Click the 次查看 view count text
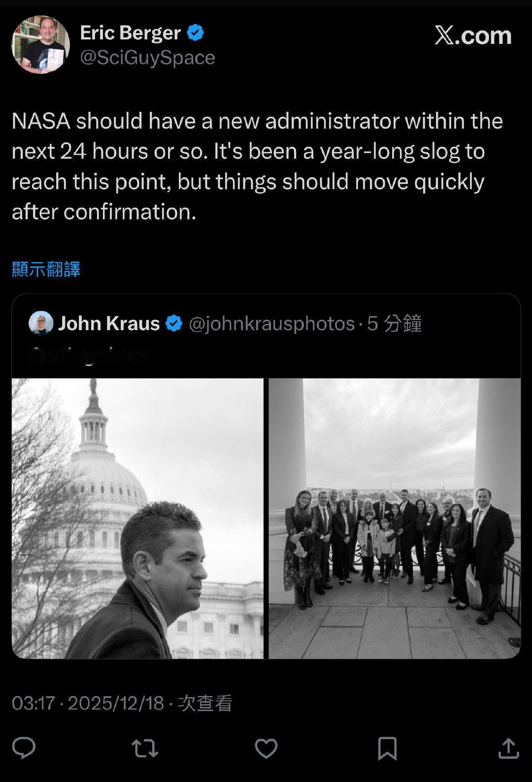This screenshot has height=782, width=532. (205, 703)
